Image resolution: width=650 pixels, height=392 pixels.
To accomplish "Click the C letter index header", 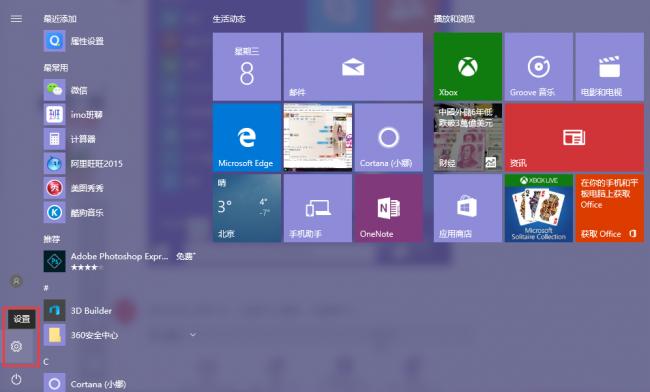I will (46, 362).
